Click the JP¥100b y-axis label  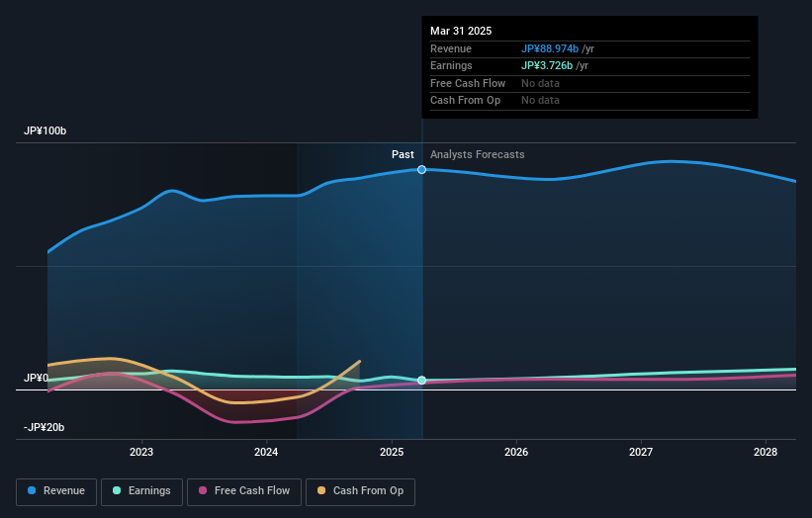[45, 130]
